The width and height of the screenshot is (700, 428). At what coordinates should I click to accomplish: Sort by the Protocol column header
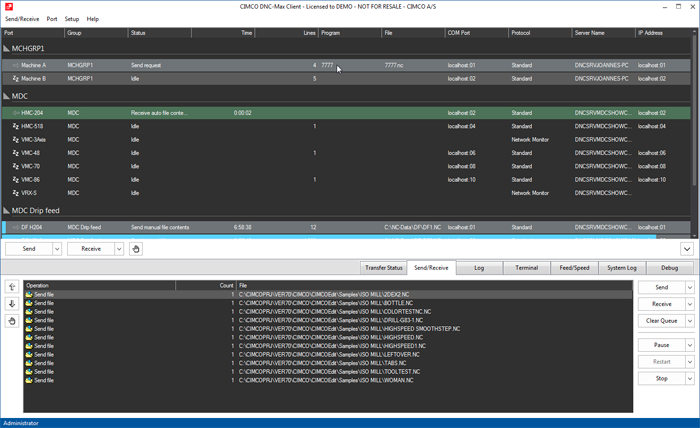(540, 33)
